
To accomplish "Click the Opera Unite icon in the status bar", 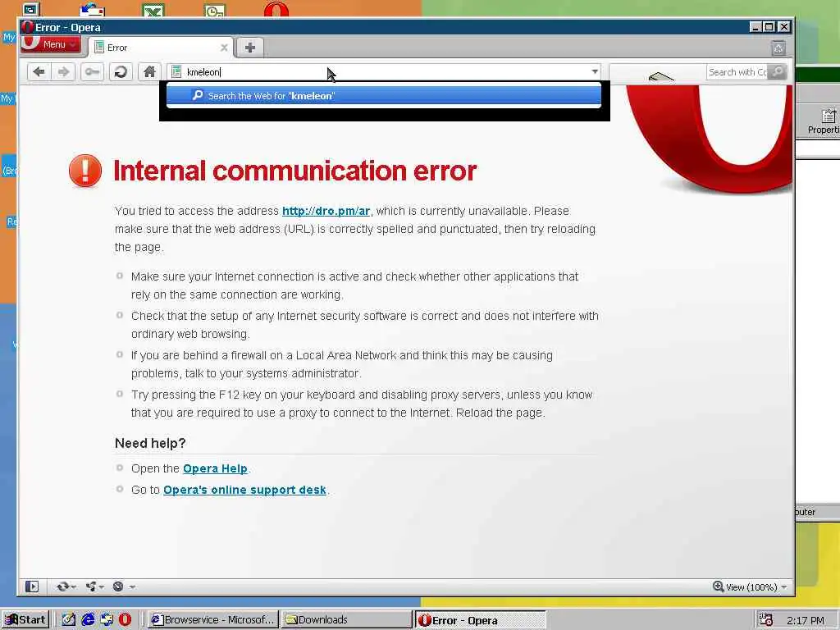I will point(90,587).
